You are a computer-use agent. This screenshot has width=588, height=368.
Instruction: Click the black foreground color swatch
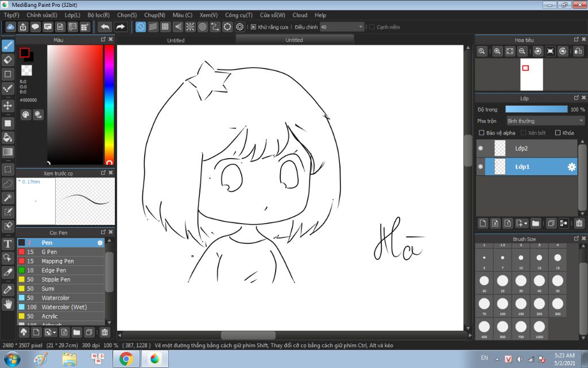25,52
